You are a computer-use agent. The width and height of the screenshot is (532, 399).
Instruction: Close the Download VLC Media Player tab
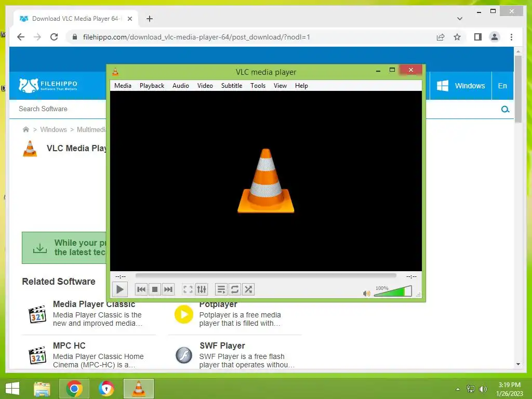[129, 19]
